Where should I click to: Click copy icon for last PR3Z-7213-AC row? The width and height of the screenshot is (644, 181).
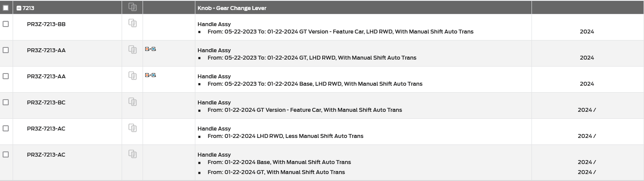(x=133, y=154)
